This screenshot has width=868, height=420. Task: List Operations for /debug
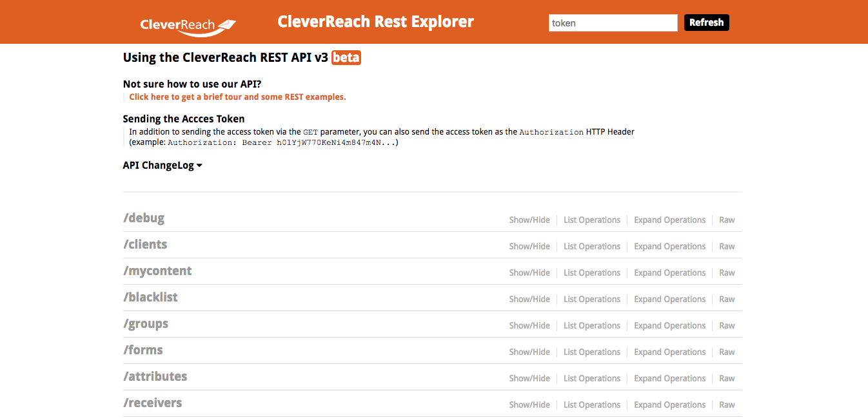click(592, 220)
